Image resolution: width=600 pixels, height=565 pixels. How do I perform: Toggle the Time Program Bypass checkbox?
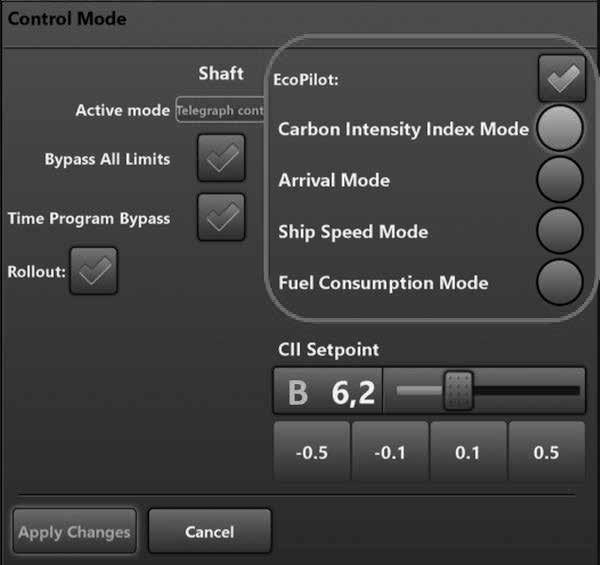(221, 217)
